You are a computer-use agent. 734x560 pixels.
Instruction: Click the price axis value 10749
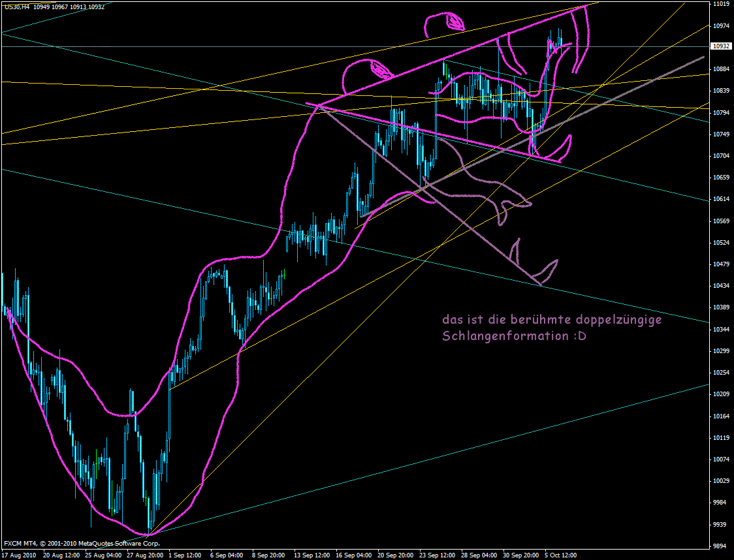tap(722, 134)
